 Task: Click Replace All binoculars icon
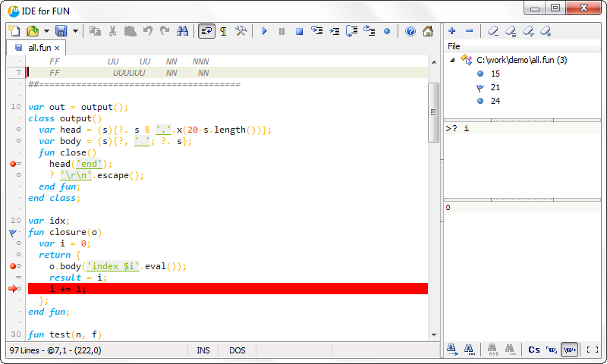pos(510,350)
